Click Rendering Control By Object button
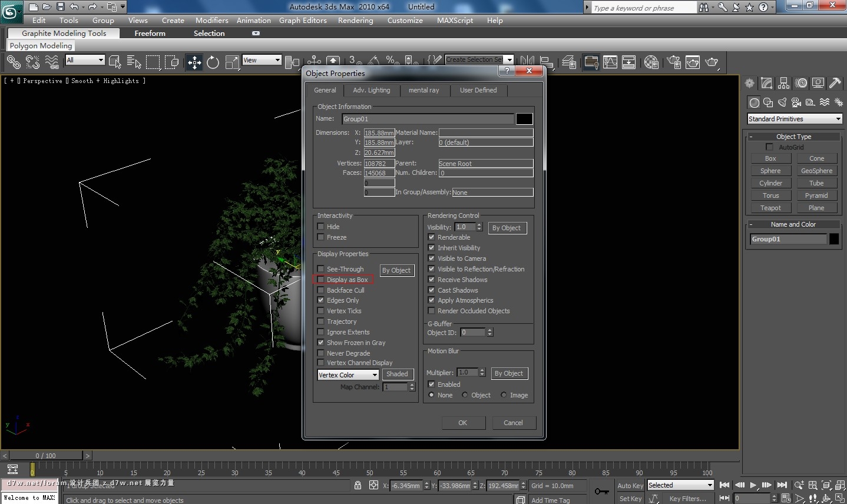Viewport: 847px width, 504px height. coord(507,228)
